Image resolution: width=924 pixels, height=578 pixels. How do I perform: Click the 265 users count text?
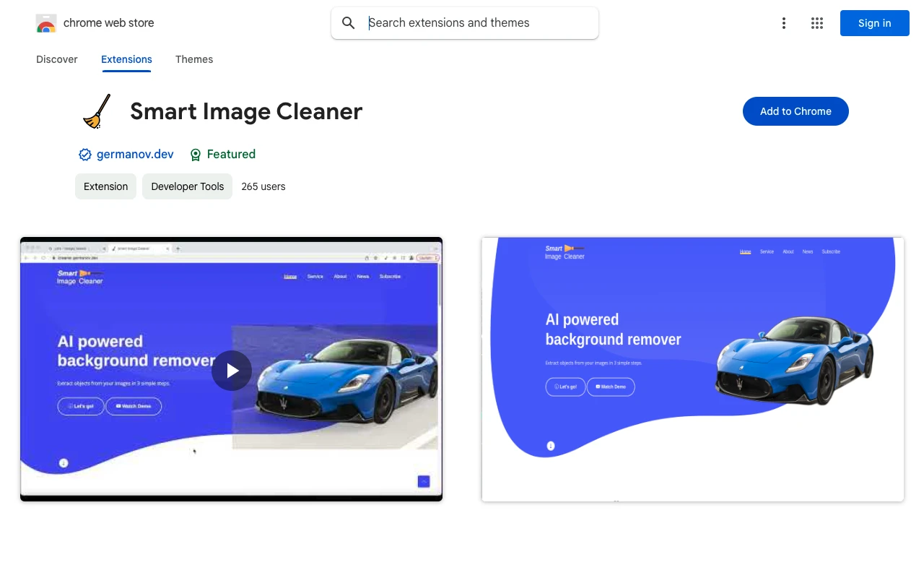[x=263, y=186]
